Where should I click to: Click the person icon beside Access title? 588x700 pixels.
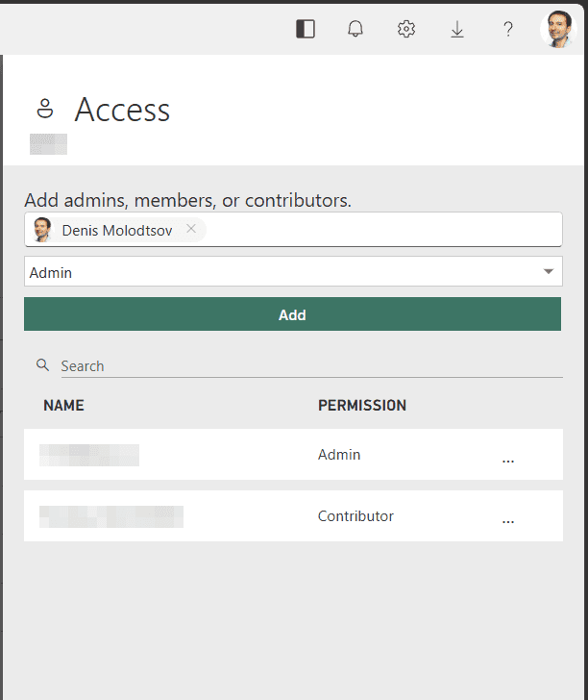pos(45,109)
